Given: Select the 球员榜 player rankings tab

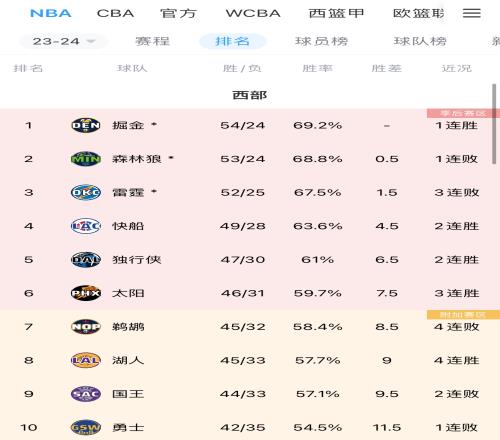Looking at the screenshot, I should click(x=322, y=41).
